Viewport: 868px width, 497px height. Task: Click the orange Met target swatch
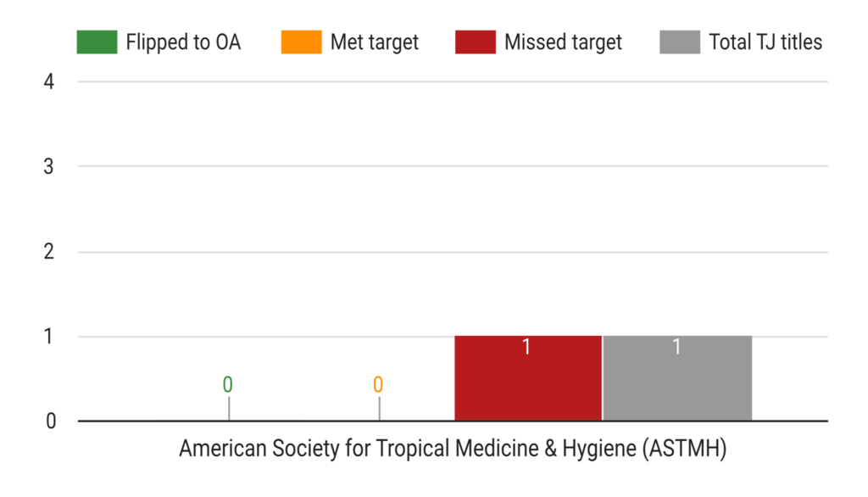pyautogui.click(x=301, y=42)
